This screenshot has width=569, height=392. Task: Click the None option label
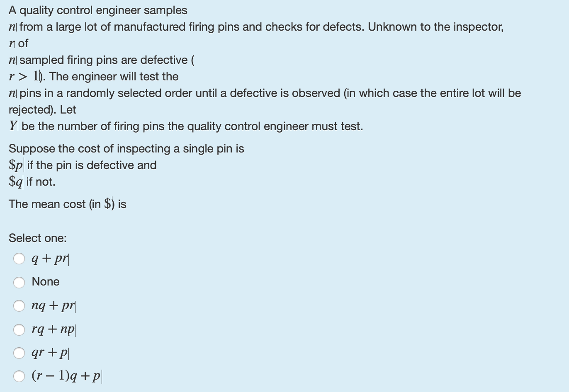click(x=45, y=282)
